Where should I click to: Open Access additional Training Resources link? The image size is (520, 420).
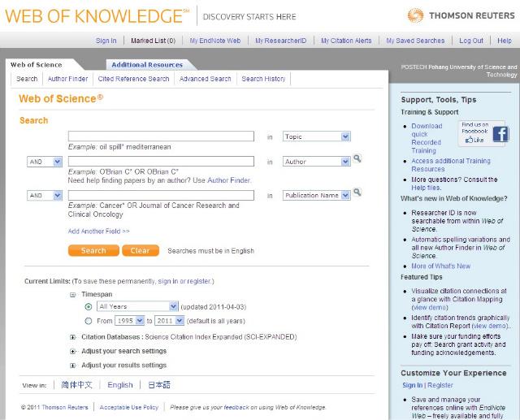(x=451, y=165)
